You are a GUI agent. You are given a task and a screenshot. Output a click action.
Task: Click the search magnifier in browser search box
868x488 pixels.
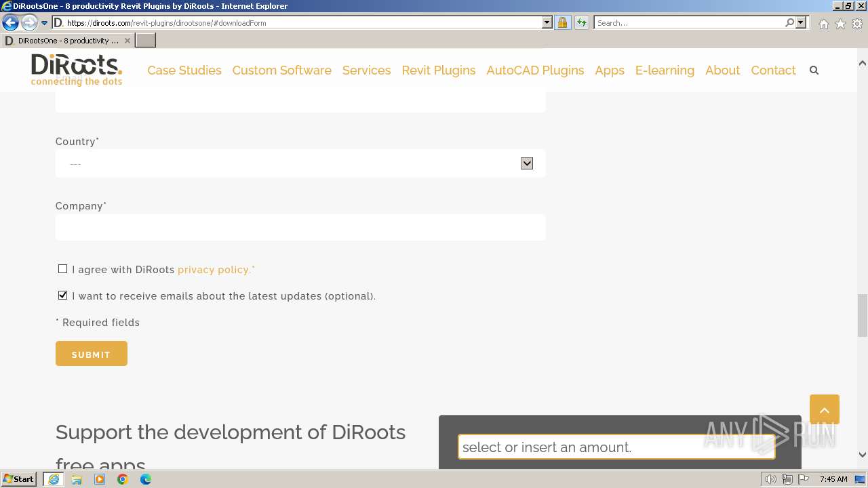pos(789,23)
